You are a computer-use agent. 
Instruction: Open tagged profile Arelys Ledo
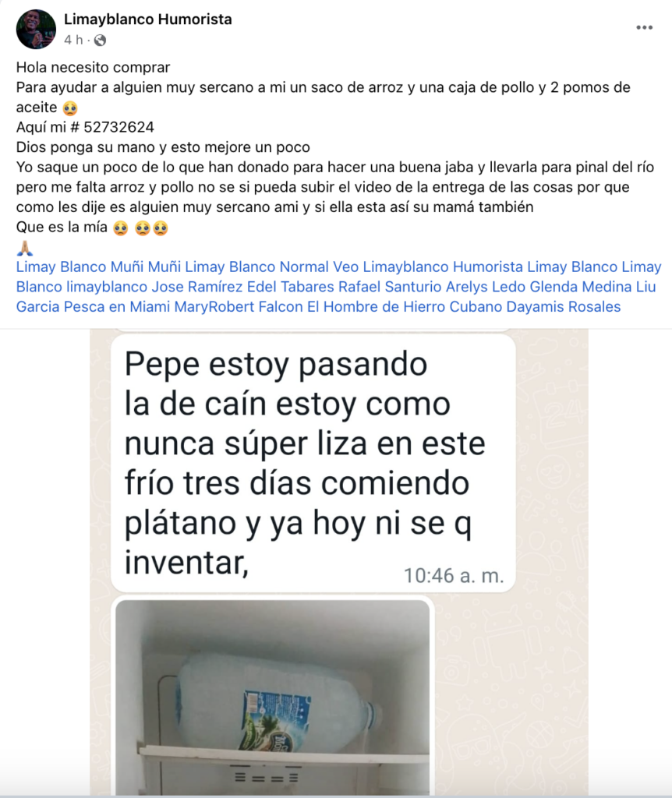(486, 287)
